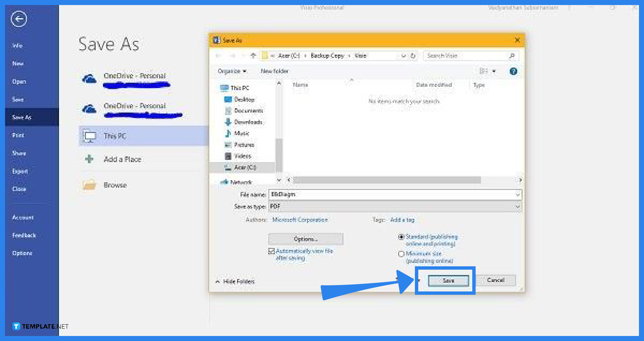Enable Automatically view file after saving
644x341 pixels.
tap(271, 251)
